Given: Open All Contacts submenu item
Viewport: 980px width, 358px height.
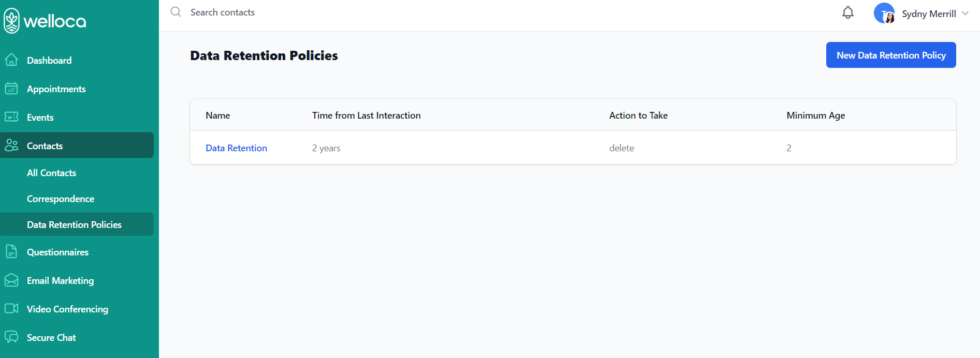Looking at the screenshot, I should click(51, 173).
